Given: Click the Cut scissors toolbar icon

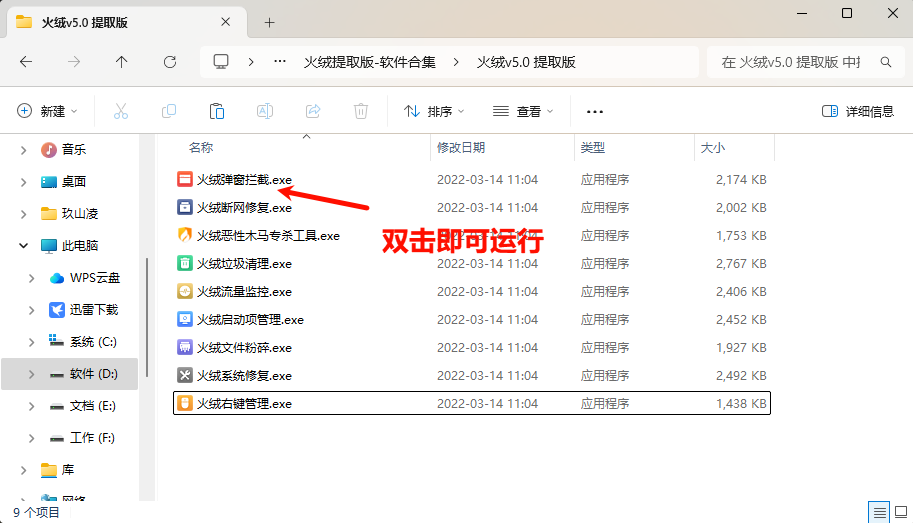Looking at the screenshot, I should (x=121, y=111).
